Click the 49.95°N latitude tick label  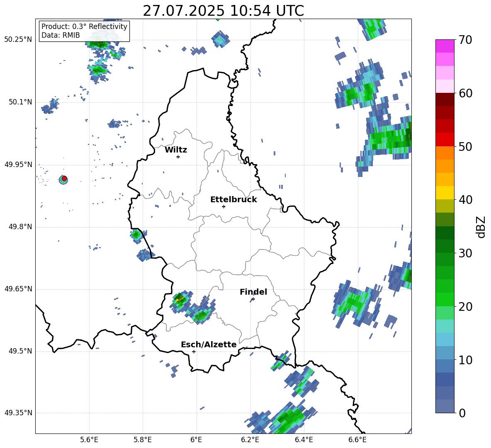18,165
